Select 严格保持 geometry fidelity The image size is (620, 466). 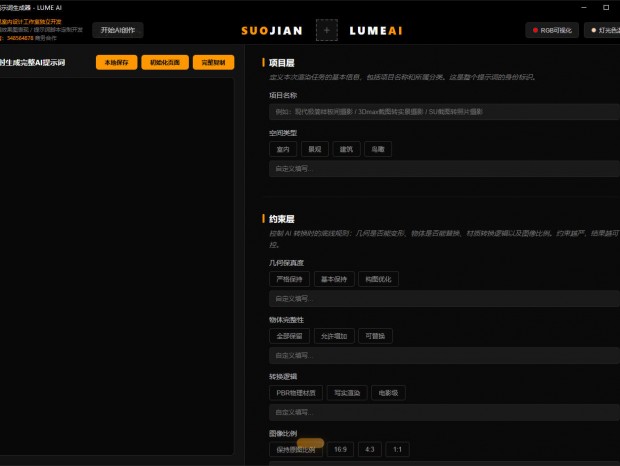point(289,279)
